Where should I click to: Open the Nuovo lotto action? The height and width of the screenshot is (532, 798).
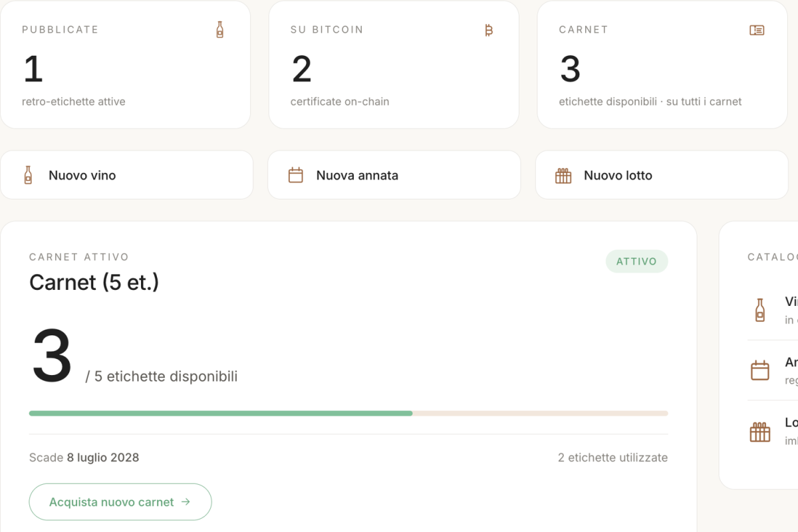coord(662,175)
